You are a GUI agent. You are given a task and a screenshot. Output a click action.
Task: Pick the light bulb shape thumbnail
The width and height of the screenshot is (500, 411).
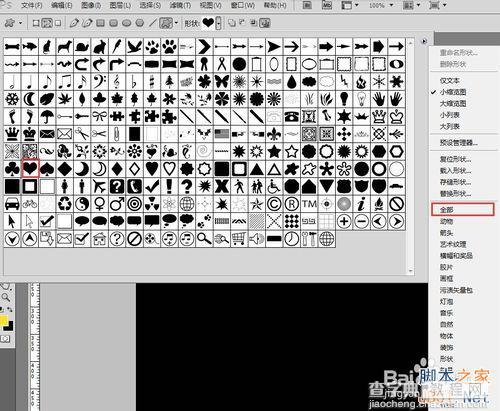point(344,99)
